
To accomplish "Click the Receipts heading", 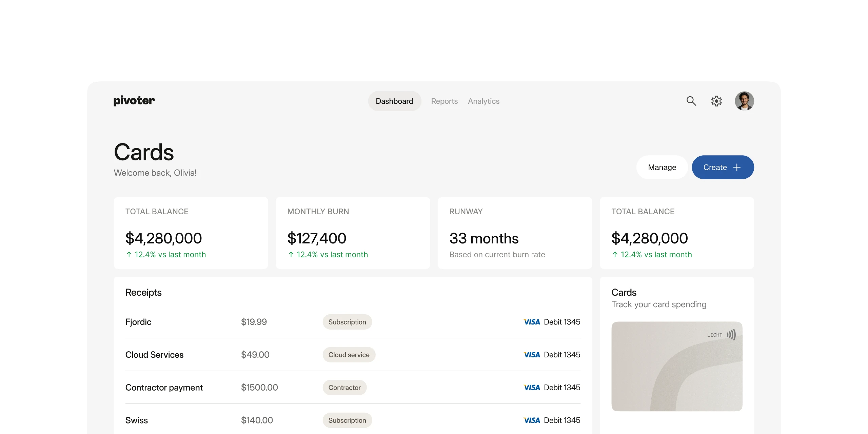I will click(143, 293).
